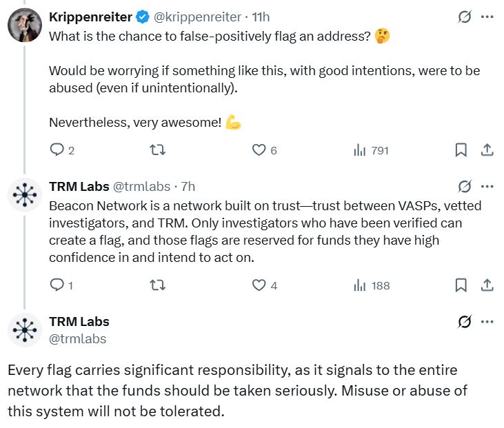Repost the TRM Labs 7h tweet
Image resolution: width=504 pixels, height=428 pixels.
click(x=158, y=285)
